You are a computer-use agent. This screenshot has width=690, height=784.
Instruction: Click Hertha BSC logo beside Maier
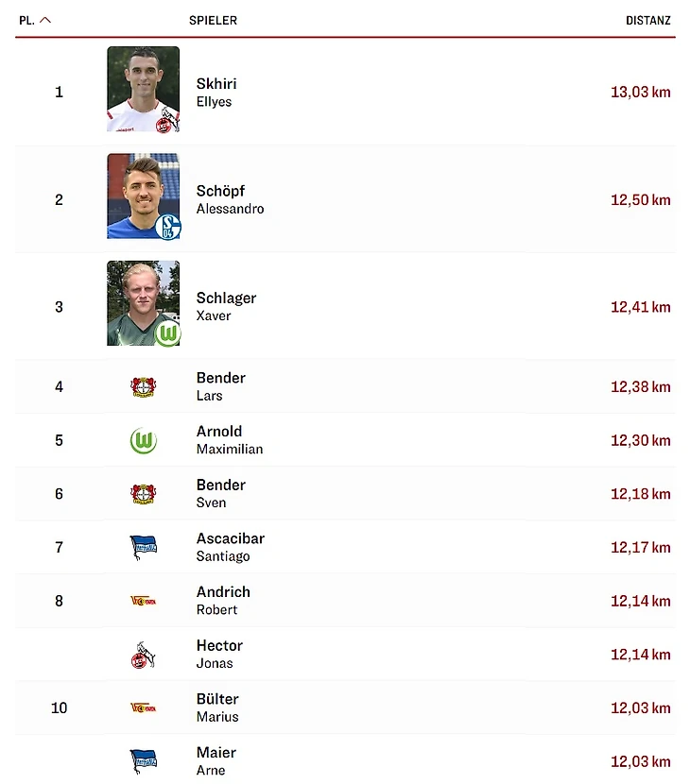pyautogui.click(x=143, y=761)
